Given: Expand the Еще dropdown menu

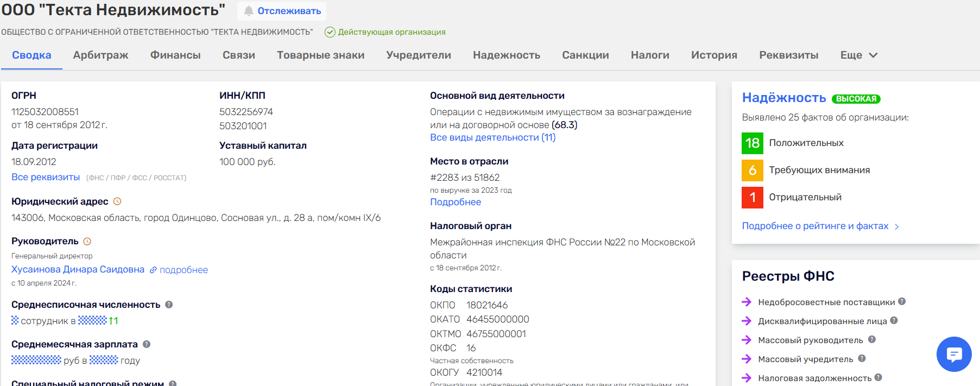Looking at the screenshot, I should [859, 55].
